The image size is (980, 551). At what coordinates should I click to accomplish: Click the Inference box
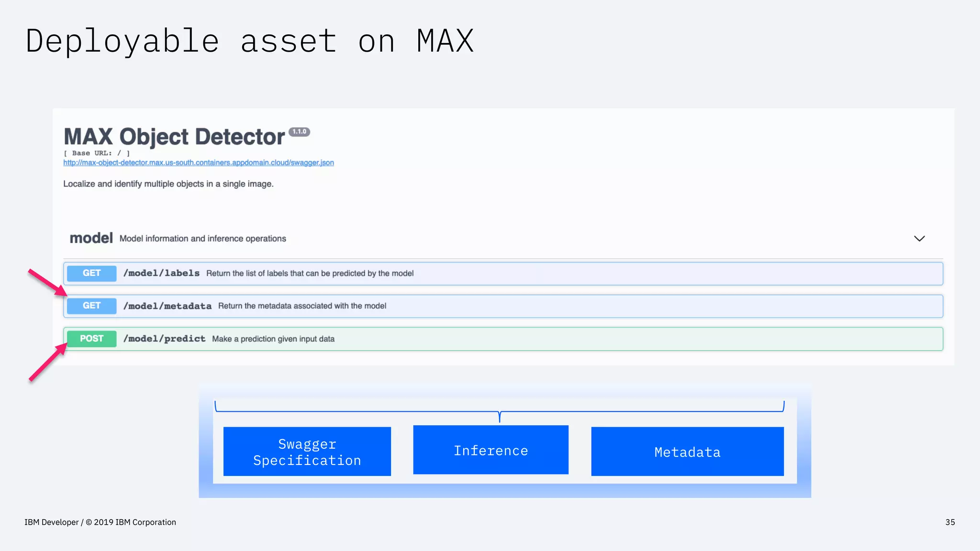pyautogui.click(x=491, y=450)
